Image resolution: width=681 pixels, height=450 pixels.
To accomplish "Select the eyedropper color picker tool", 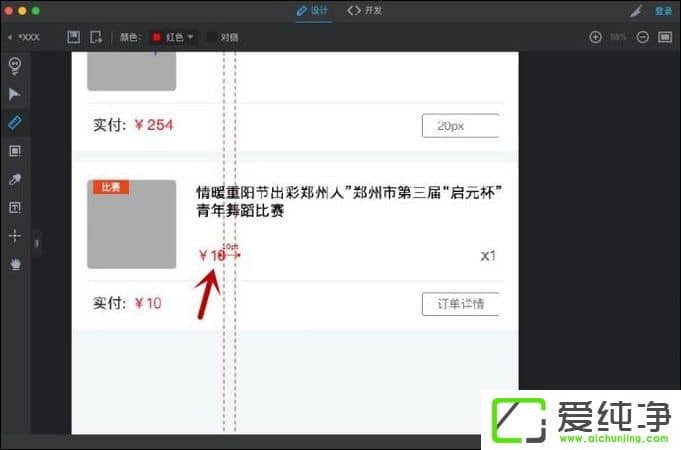I will [14, 179].
